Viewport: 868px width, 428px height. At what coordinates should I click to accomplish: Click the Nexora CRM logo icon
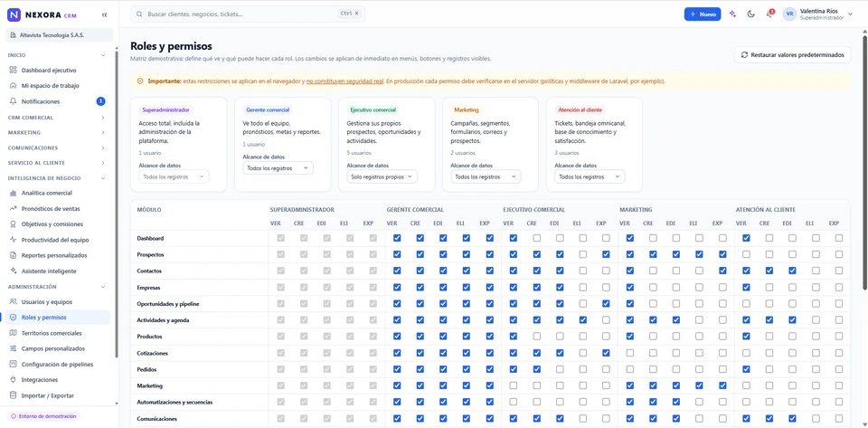coord(14,15)
